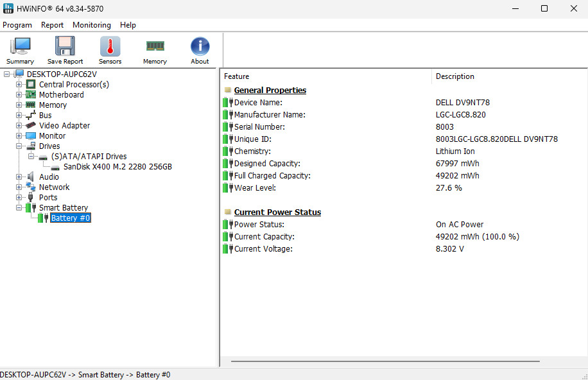Click the Memory module tree icon
588x380 pixels.
tap(31, 105)
